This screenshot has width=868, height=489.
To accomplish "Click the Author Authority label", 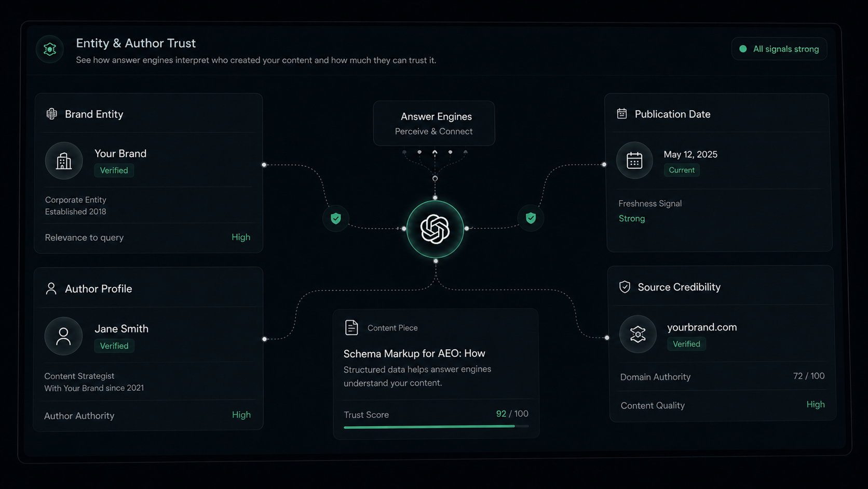I will click(79, 416).
